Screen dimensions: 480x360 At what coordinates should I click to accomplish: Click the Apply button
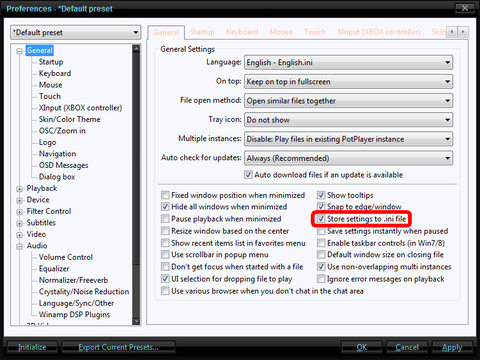click(452, 347)
